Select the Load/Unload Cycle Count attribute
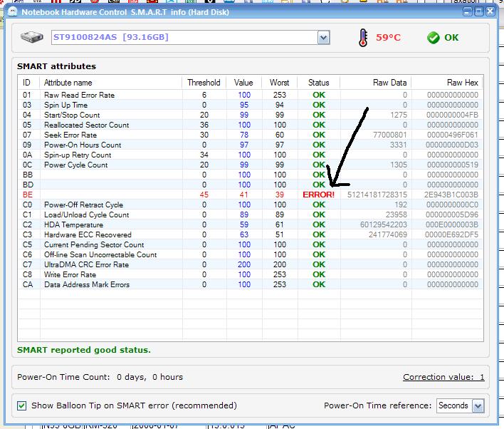Image resolution: width=504 pixels, height=429 pixels. tap(86, 214)
